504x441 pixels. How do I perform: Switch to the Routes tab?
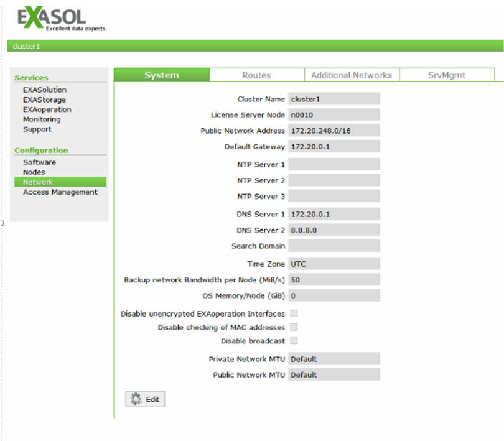coord(256,75)
